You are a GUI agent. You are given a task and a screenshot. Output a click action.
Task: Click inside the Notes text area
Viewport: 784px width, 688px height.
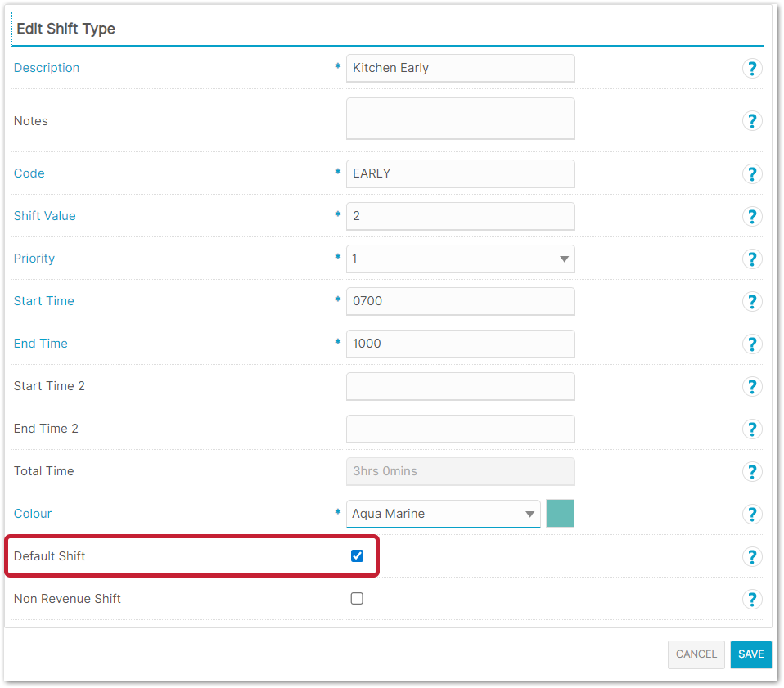pyautogui.click(x=460, y=119)
